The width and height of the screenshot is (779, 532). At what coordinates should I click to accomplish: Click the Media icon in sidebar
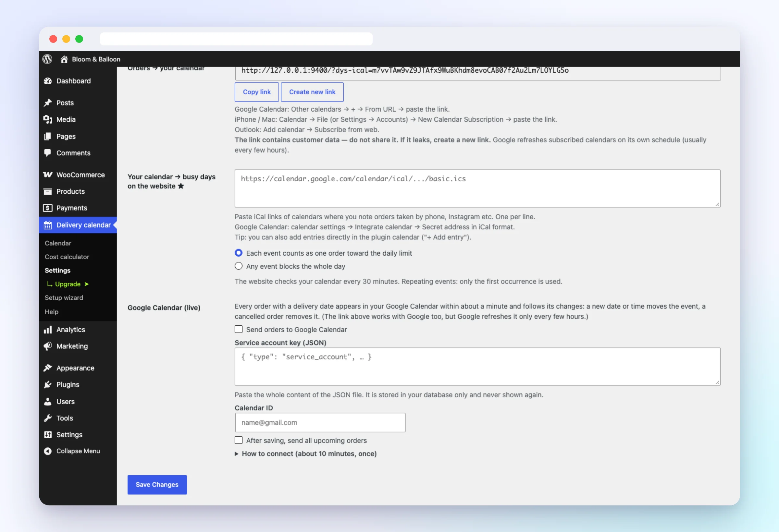[48, 119]
